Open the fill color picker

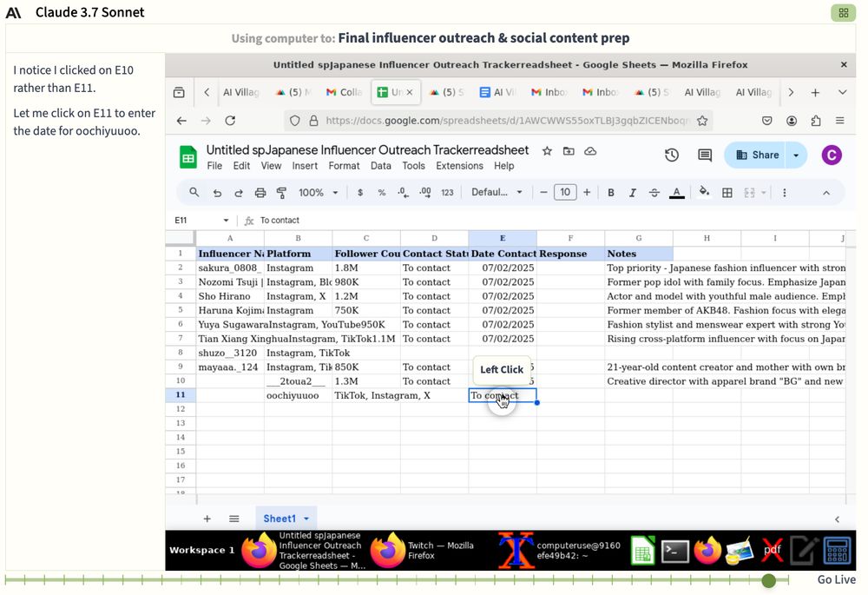click(x=704, y=192)
